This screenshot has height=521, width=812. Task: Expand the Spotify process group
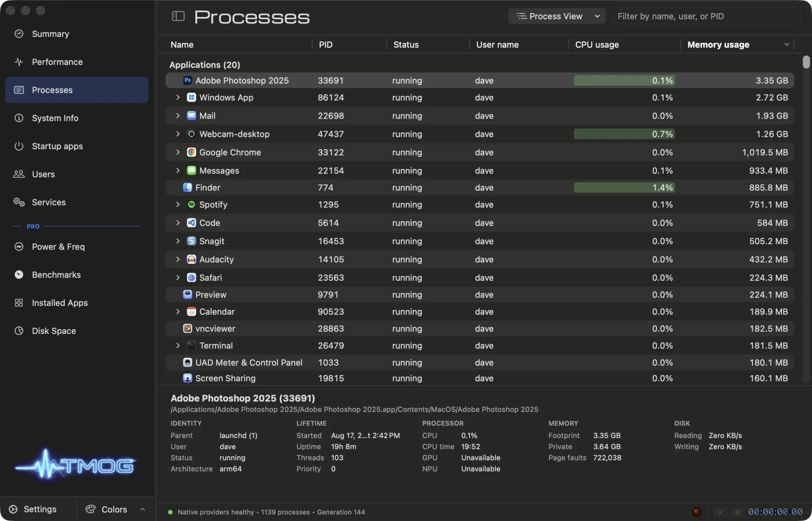click(x=178, y=205)
